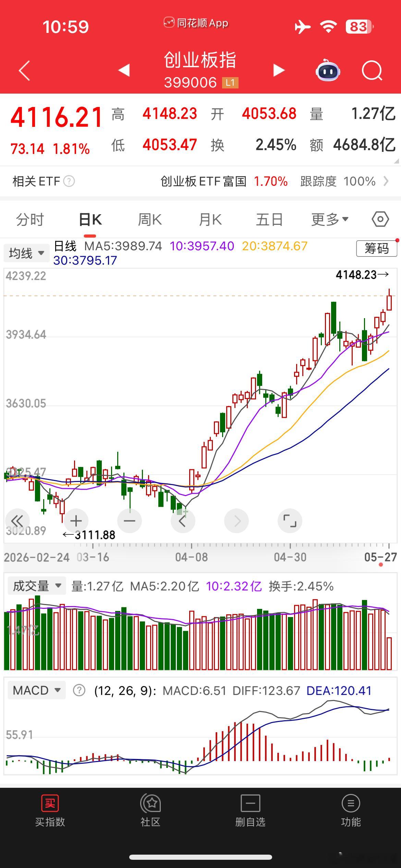Switch to 五日 tab
Image resolution: width=401 pixels, height=868 pixels.
coord(269,219)
